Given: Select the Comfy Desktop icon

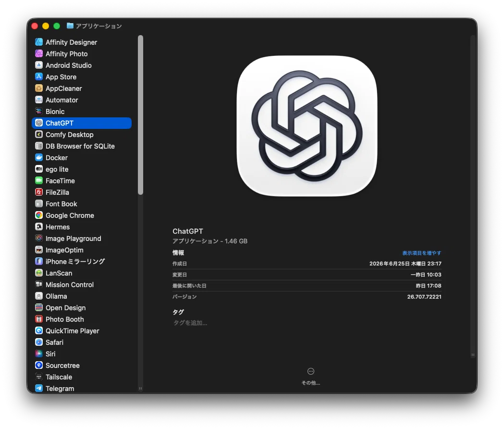Looking at the screenshot, I should (39, 135).
